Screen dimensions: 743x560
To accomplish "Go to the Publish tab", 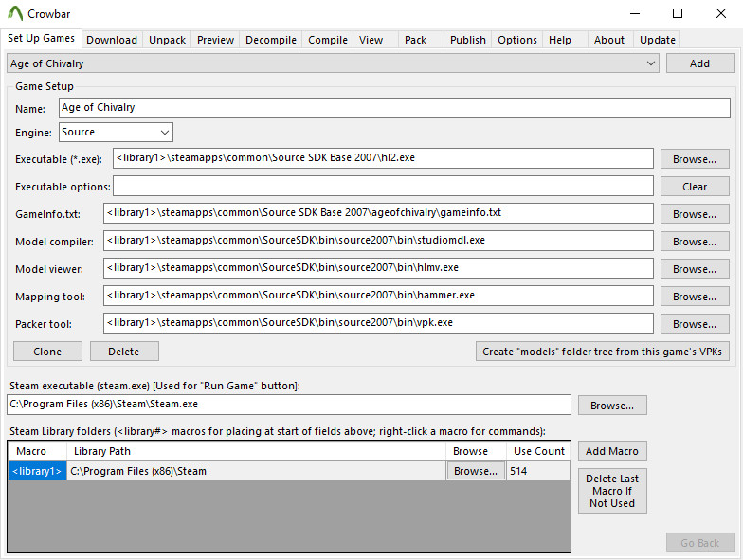I will coord(468,40).
